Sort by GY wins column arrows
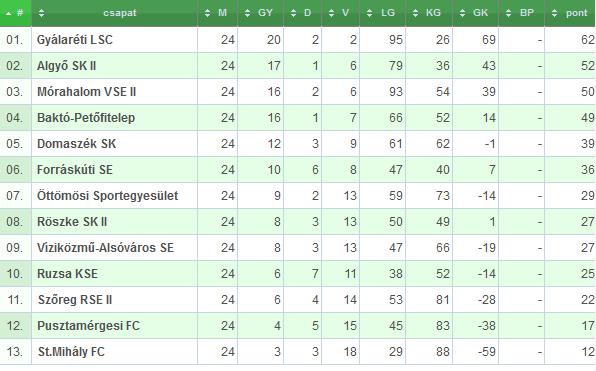This screenshot has height=371, width=596. click(x=247, y=13)
